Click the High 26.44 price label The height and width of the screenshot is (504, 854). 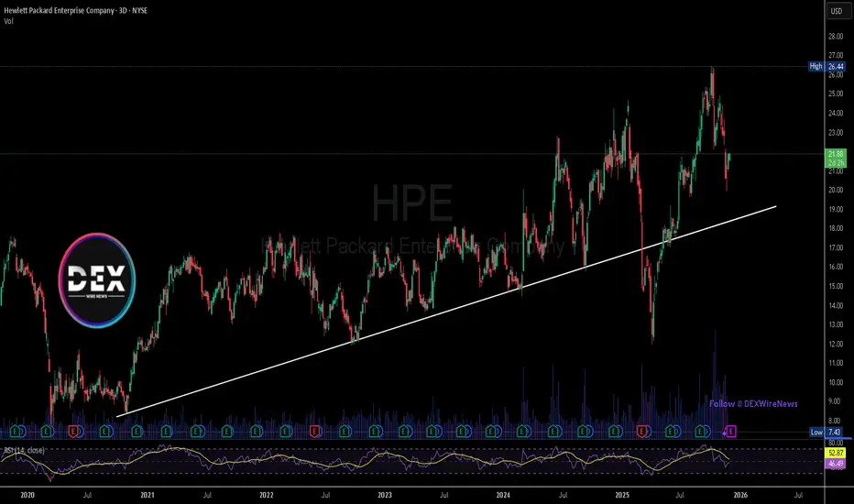(x=827, y=66)
